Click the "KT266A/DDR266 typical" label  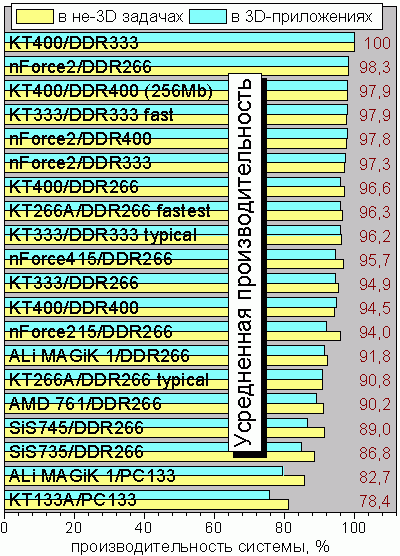pyautogui.click(x=109, y=380)
